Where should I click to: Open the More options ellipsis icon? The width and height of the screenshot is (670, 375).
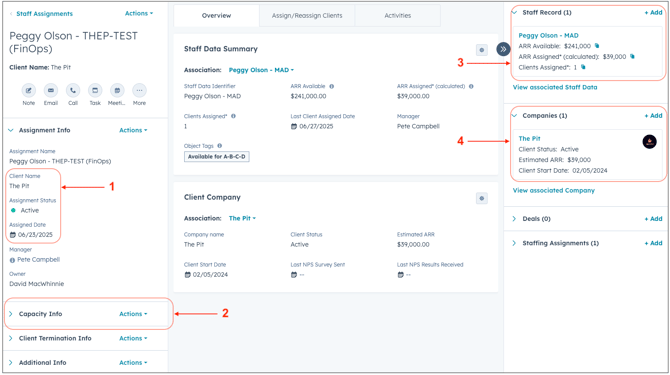(139, 91)
